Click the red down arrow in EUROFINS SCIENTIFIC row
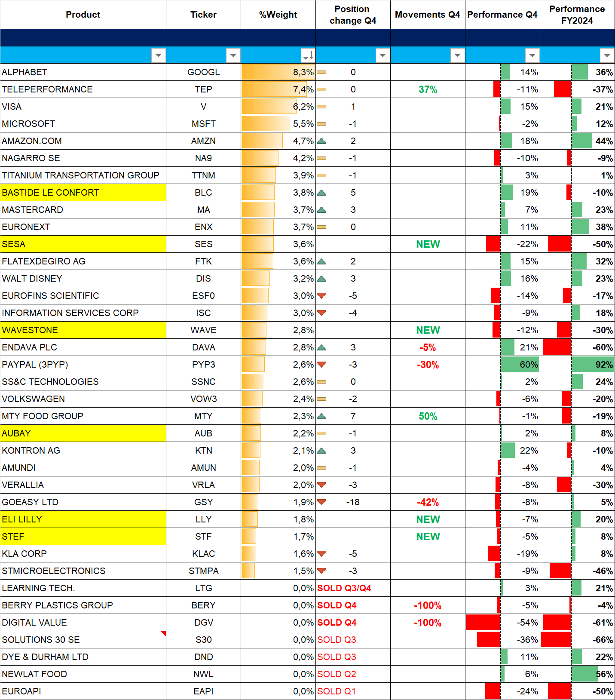This screenshot has height=700, width=615. [321, 296]
